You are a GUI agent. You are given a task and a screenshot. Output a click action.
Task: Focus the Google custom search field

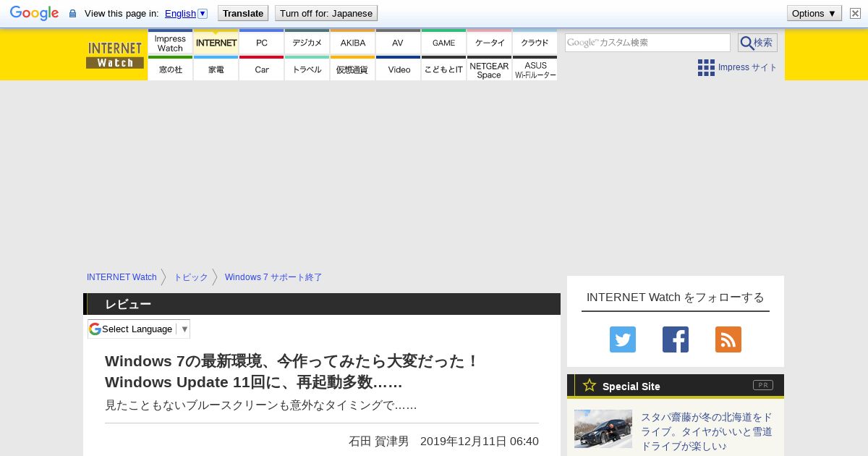pyautogui.click(x=647, y=43)
